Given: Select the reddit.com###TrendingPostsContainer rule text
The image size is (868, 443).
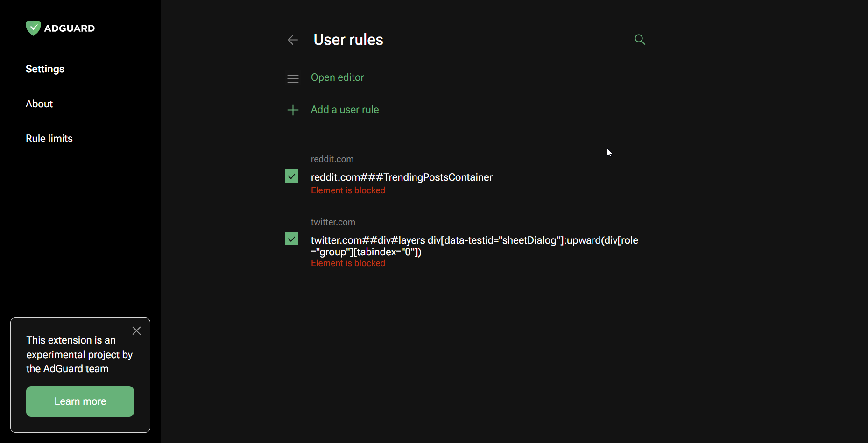Looking at the screenshot, I should pos(402,177).
